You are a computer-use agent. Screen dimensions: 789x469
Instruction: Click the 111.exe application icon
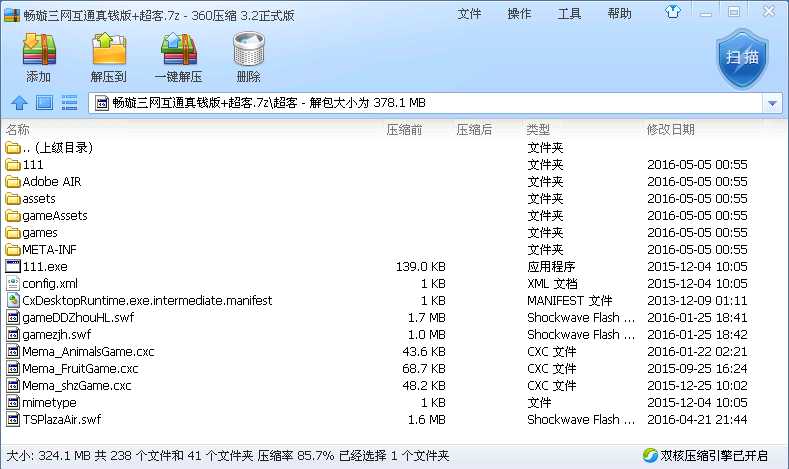(13, 267)
